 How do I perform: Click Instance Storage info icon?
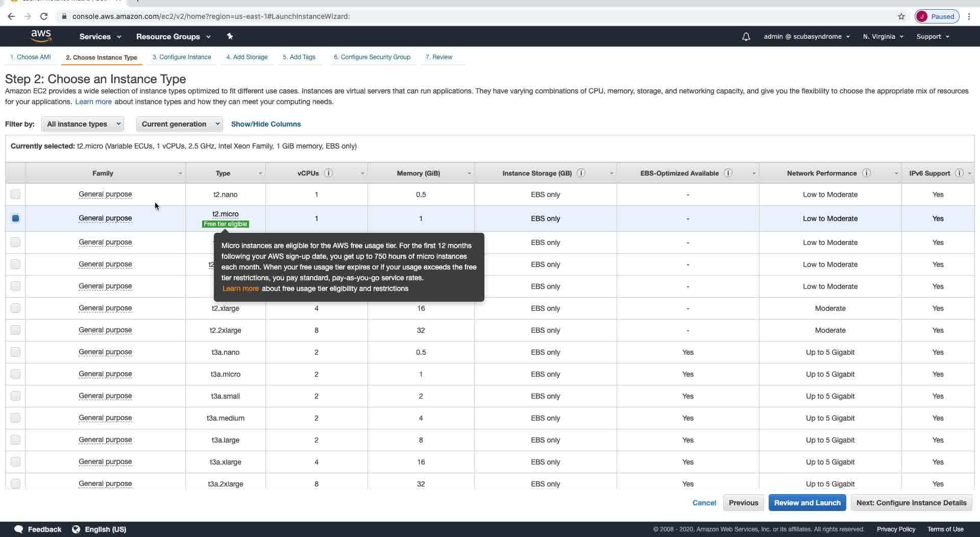[x=581, y=173]
